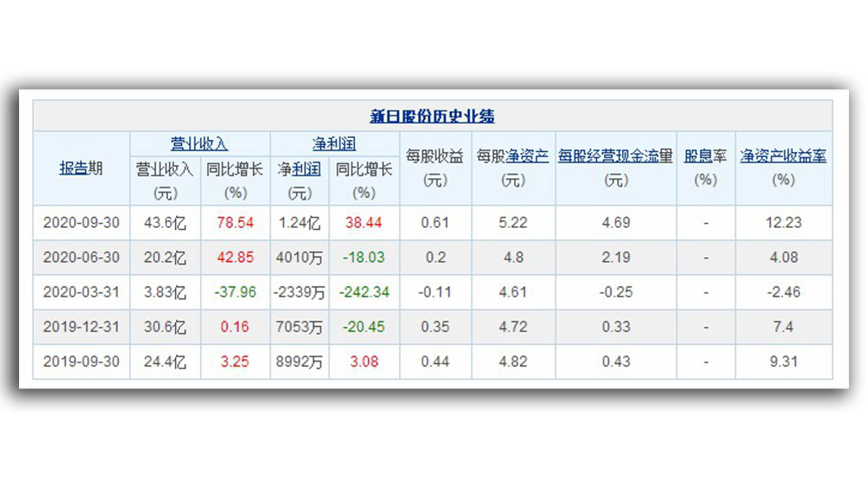The image size is (868, 478).
Task: Select the 股息率 dash in the 2019-09-30 row
Action: tap(706, 361)
